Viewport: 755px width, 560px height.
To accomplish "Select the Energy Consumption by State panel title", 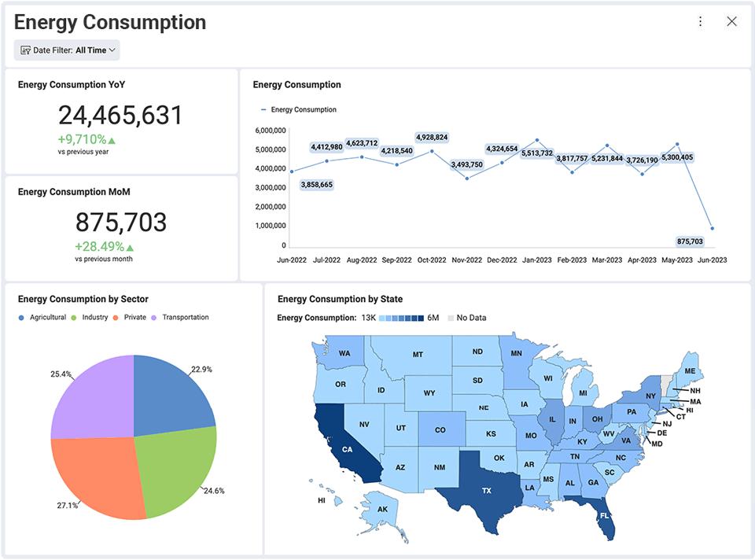I will (340, 299).
